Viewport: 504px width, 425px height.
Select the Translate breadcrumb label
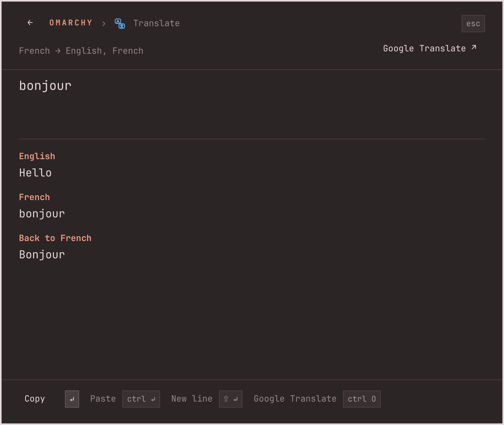157,23
